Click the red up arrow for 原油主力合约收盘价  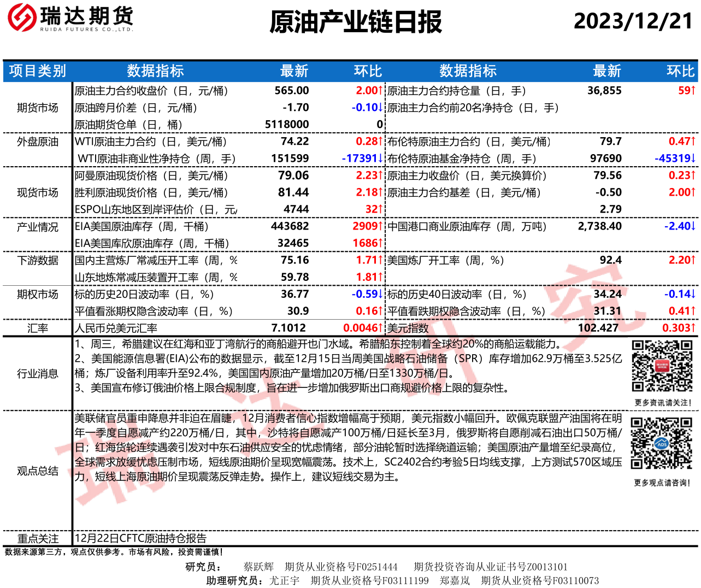[381, 91]
